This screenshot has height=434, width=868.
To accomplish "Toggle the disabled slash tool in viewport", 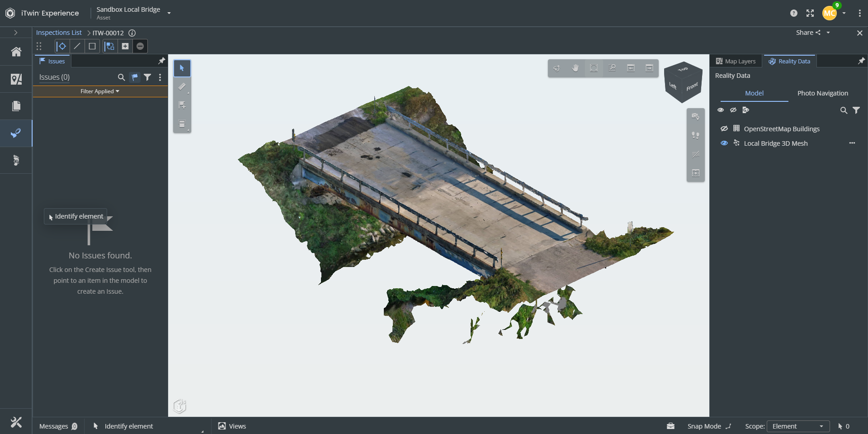I will (696, 154).
